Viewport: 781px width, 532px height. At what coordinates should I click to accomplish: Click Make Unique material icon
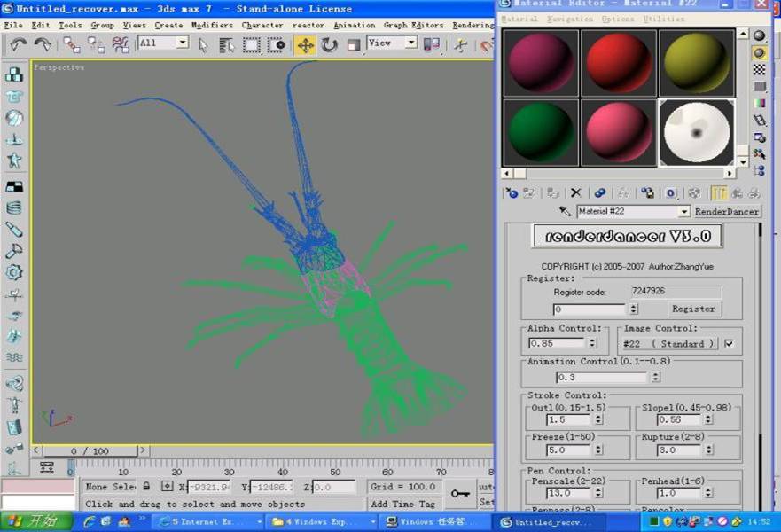click(x=623, y=192)
